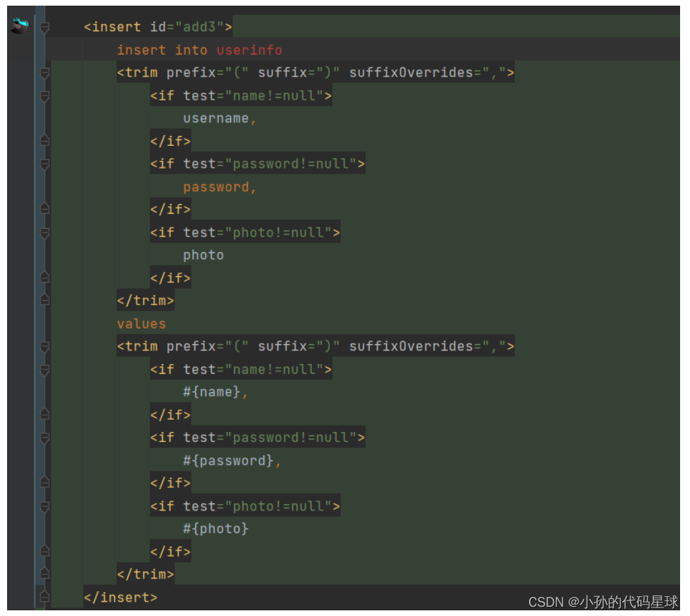Click the fold end marker beside </insert>

pos(45,596)
